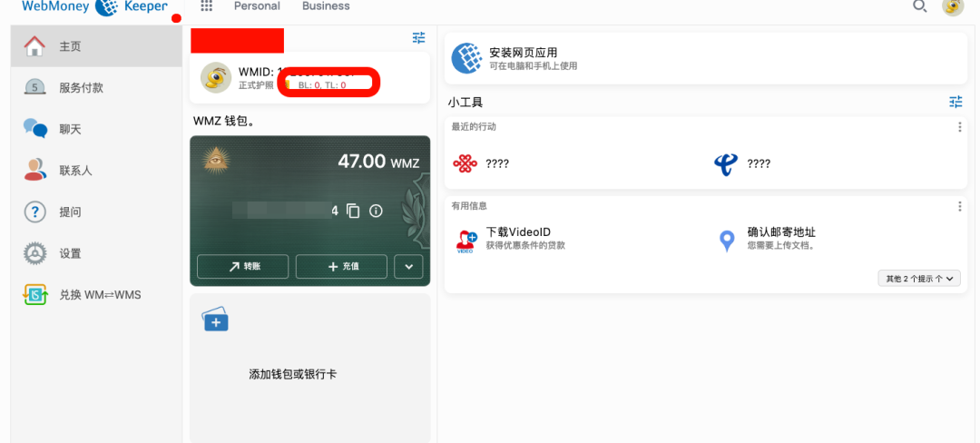
Task: Select 服务付款 in the sidebar
Action: [81, 87]
